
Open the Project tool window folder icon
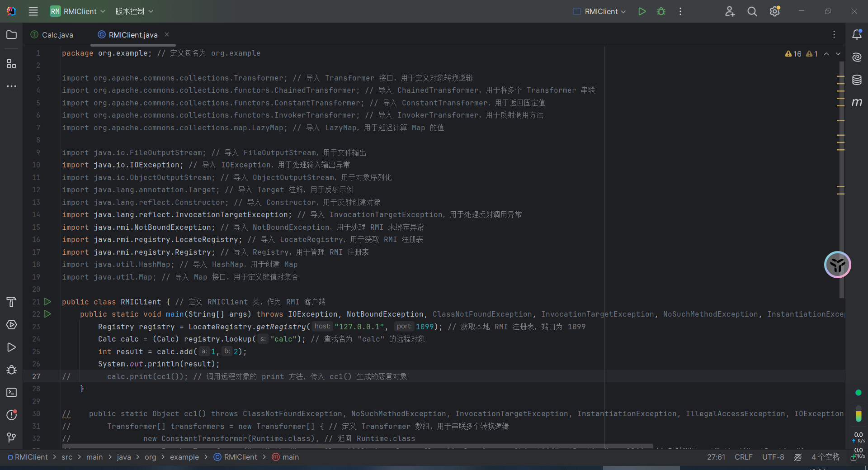11,35
